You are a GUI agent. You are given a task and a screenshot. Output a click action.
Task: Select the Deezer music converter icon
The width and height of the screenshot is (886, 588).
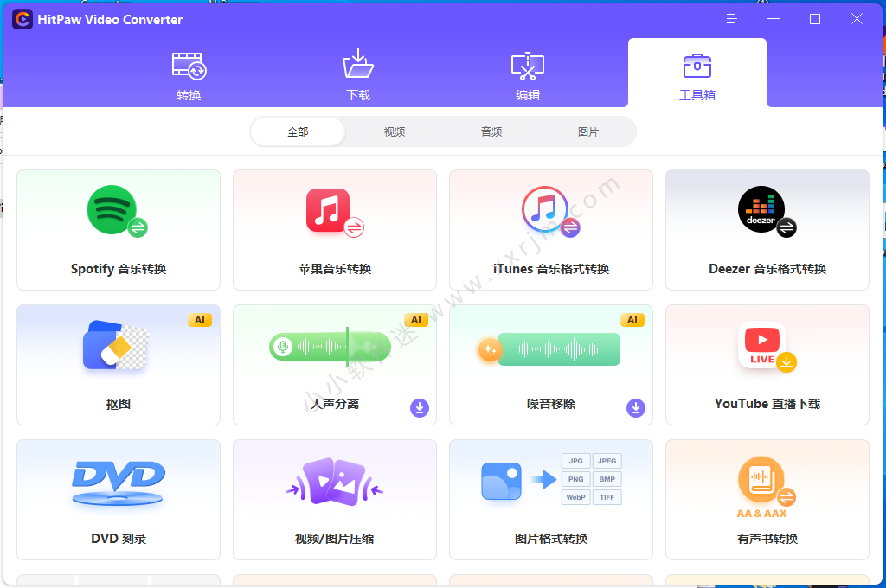(767, 212)
